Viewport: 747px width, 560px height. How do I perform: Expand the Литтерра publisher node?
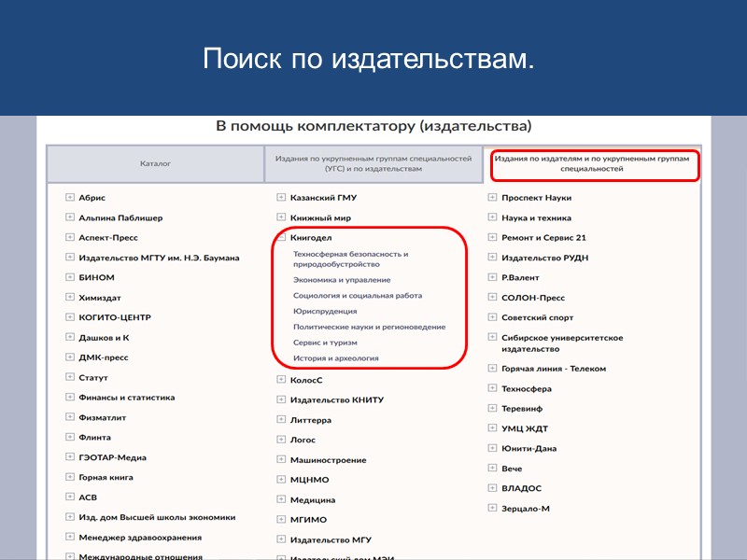click(281, 419)
